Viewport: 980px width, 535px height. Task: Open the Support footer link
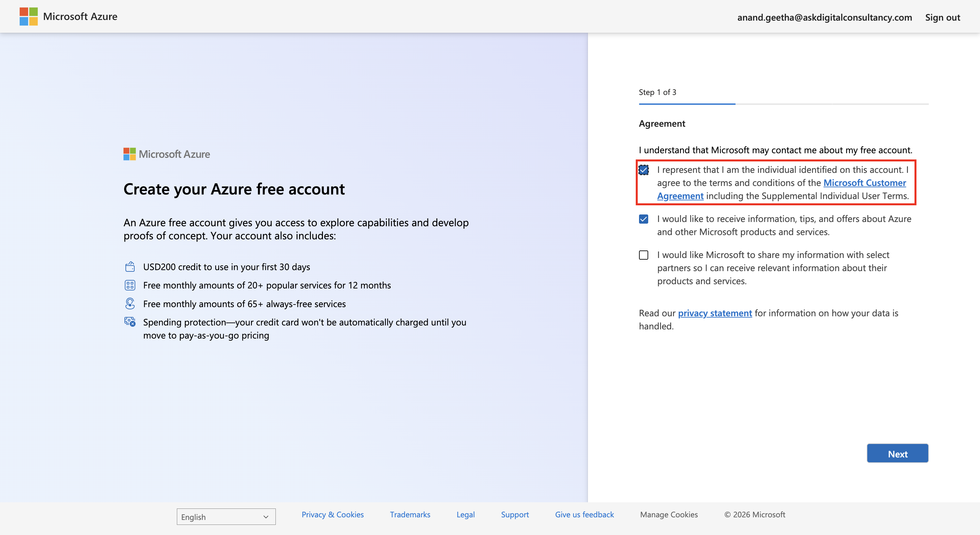(515, 514)
